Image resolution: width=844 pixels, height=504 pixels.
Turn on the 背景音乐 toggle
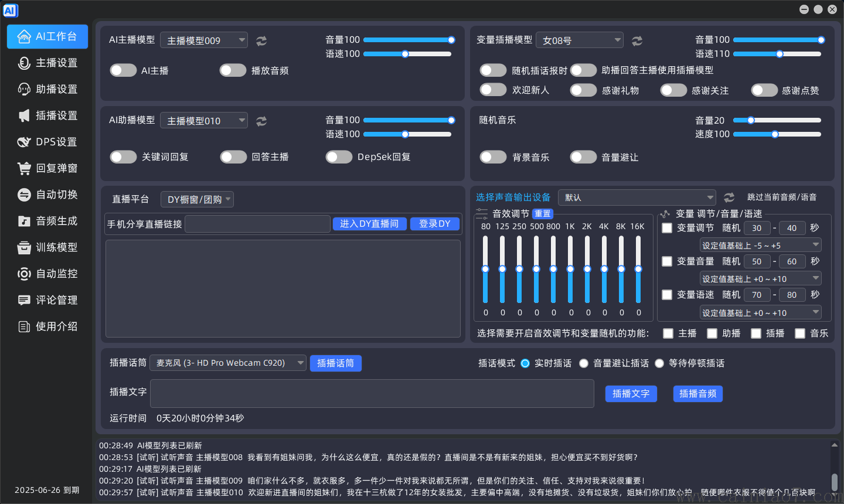[x=493, y=156]
